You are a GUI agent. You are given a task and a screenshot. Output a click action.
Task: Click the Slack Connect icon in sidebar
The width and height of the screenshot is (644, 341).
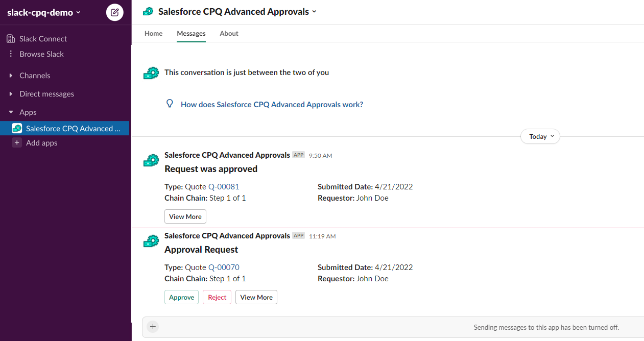[x=9, y=38]
